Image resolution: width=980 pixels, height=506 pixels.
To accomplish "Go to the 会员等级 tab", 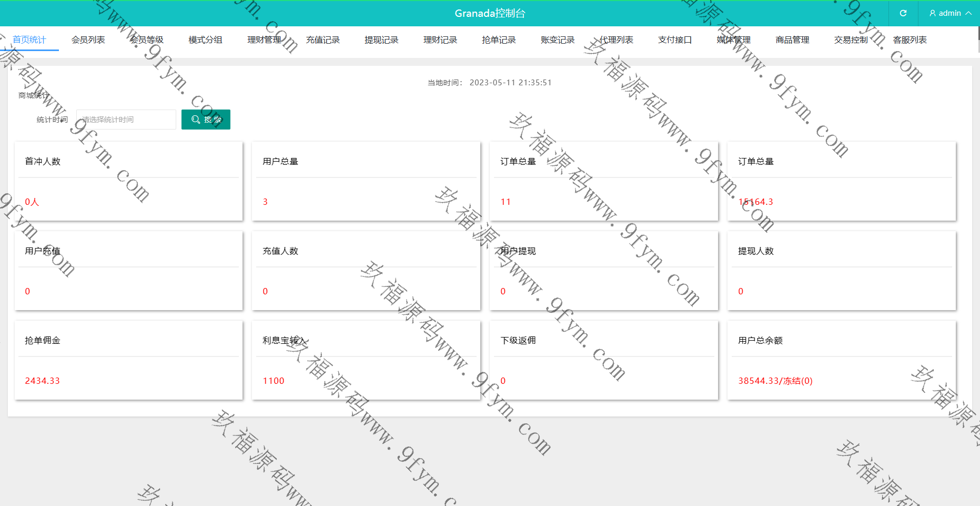I will [x=147, y=40].
